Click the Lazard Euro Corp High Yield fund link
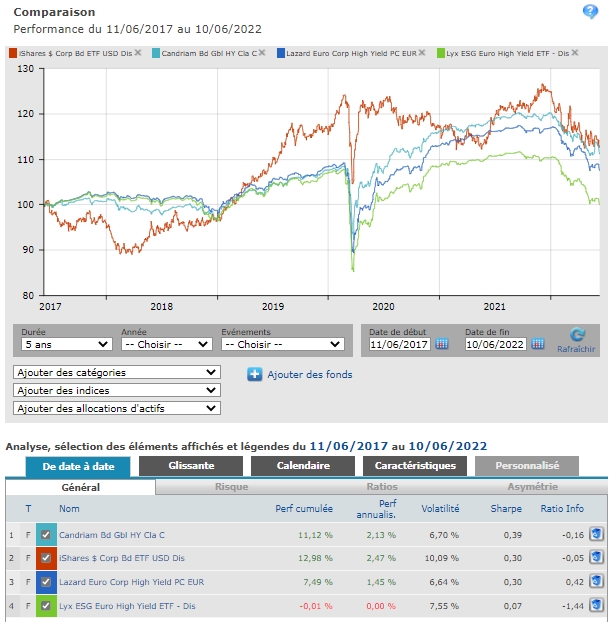 (125, 581)
